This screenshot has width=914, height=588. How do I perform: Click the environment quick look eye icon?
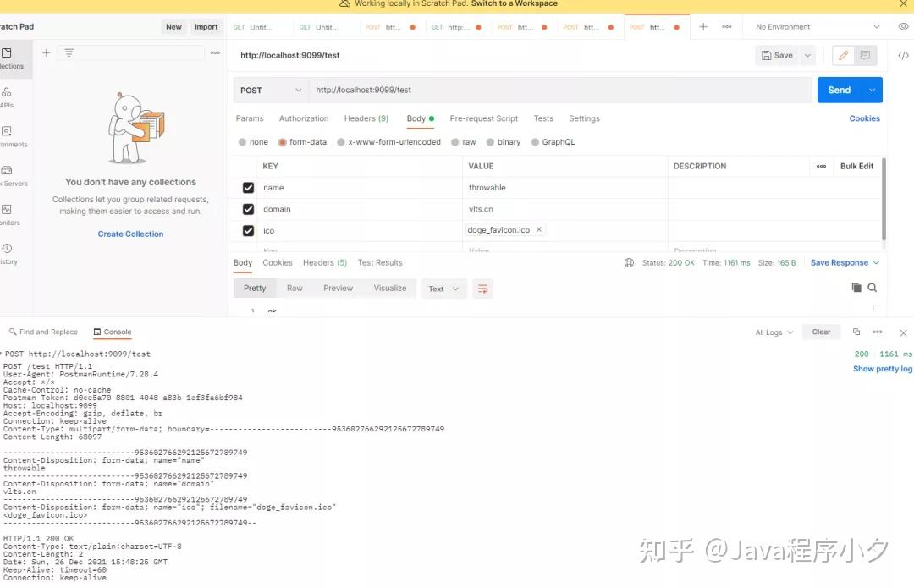coord(904,27)
